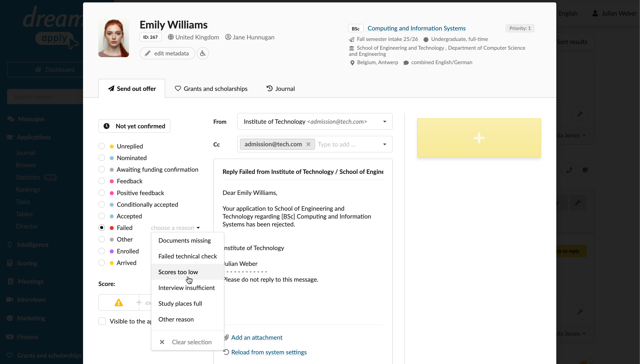
Task: Click the Scoring calculator icon
Action: 10,263
